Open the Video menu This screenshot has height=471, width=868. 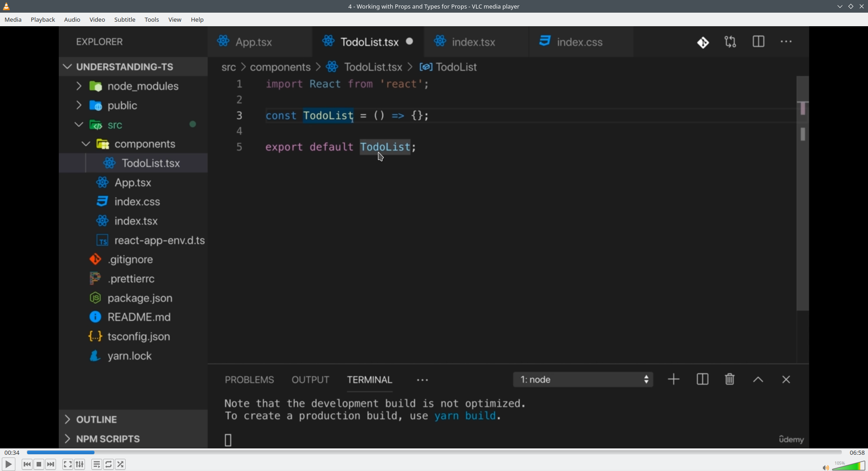(97, 20)
